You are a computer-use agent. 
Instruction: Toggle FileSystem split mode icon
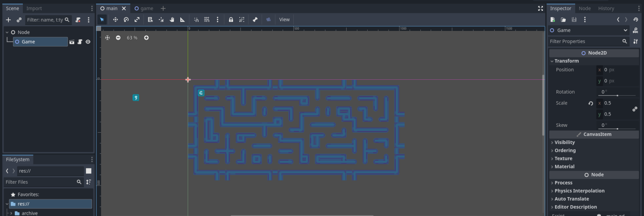pyautogui.click(x=89, y=171)
